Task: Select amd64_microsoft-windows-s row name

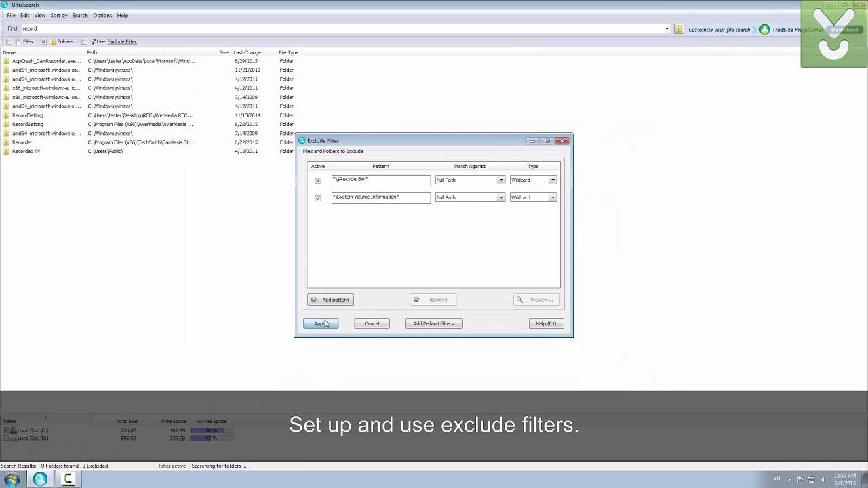Action: 47,106
